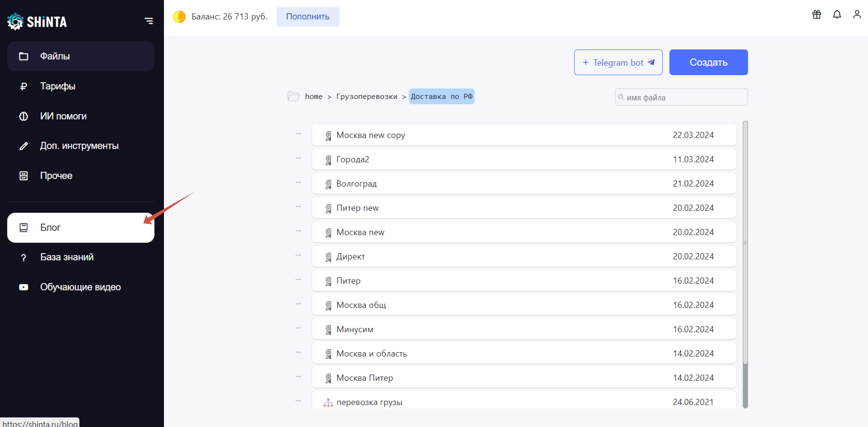Image resolution: width=868 pixels, height=427 pixels.
Task: Select Доп. инструменты in sidebar
Action: [x=81, y=146]
